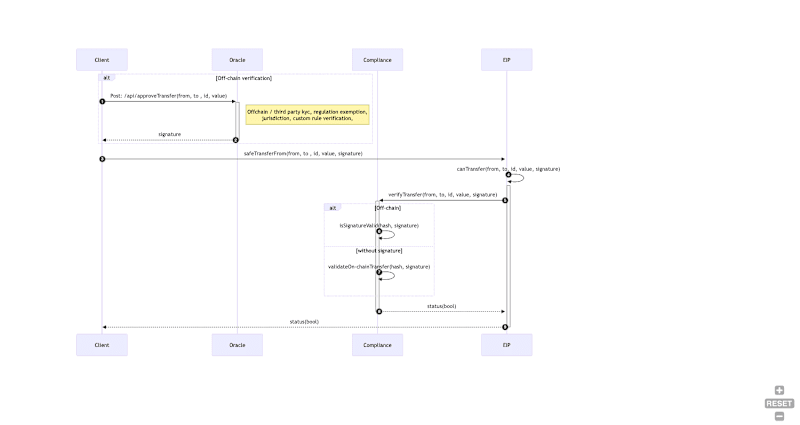This screenshot has height=425, width=800.
Task: Select the Compliance participant box below the diagram
Action: click(378, 345)
